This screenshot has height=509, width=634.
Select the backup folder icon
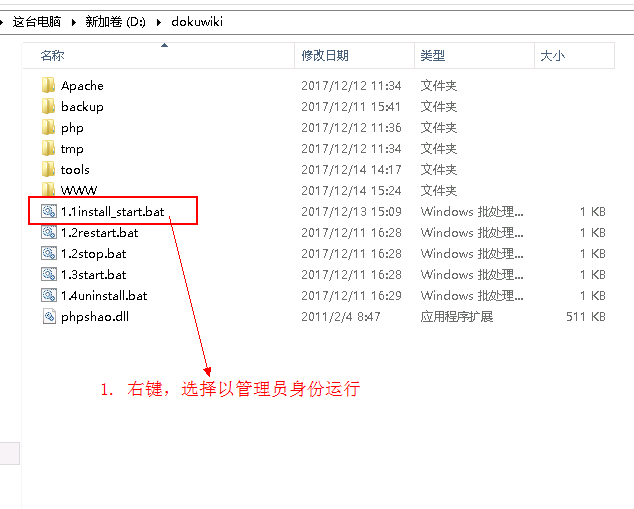(x=49, y=106)
